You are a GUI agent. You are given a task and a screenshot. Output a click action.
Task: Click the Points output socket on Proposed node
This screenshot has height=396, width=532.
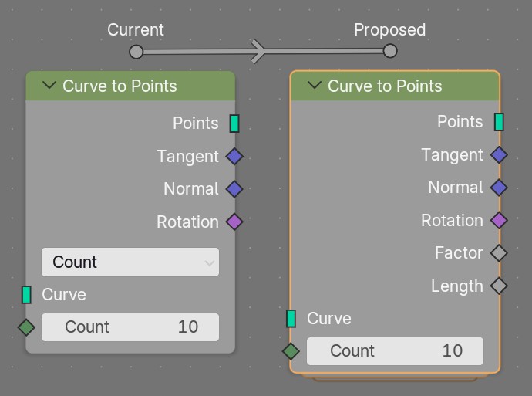[x=499, y=122]
